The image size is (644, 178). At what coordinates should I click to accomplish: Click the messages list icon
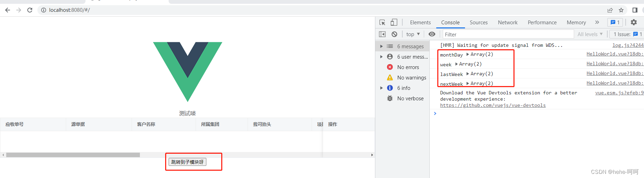pyautogui.click(x=390, y=46)
